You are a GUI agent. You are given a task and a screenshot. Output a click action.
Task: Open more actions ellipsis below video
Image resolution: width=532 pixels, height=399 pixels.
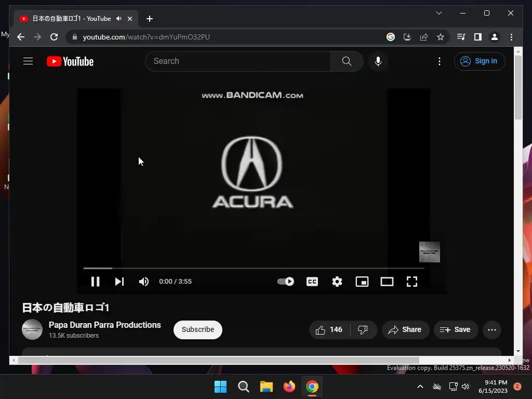(x=492, y=329)
